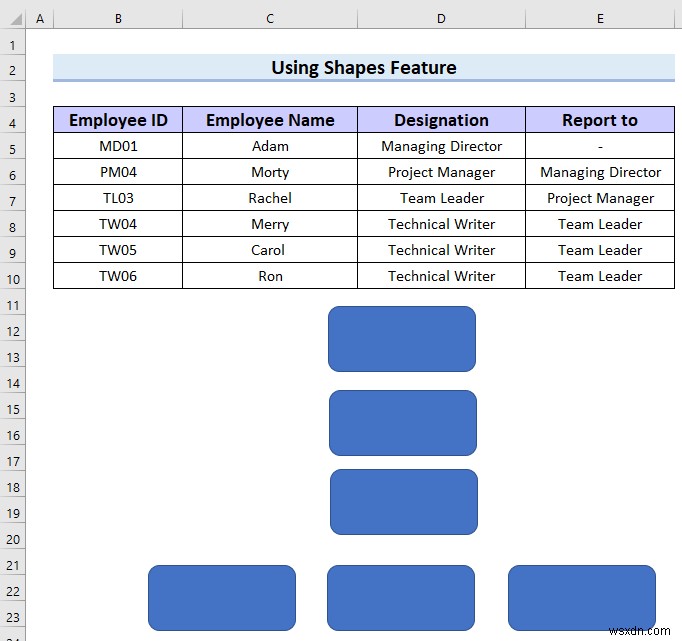Click Team Leader in Designation column
The width and height of the screenshot is (682, 641).
pyautogui.click(x=441, y=198)
